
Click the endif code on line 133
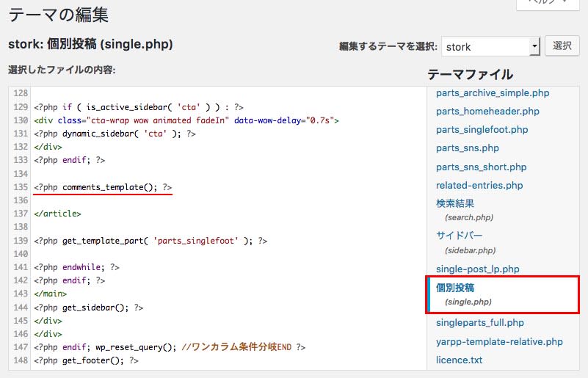click(x=70, y=160)
